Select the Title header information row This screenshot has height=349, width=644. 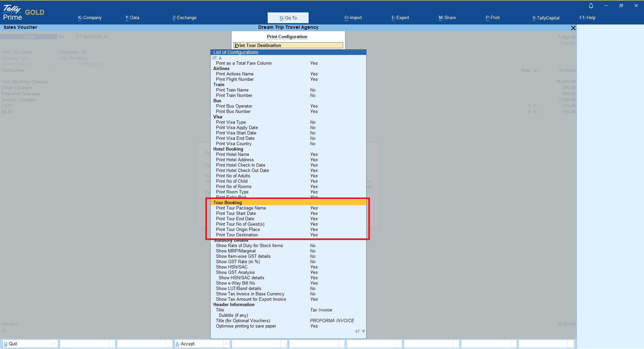point(220,310)
